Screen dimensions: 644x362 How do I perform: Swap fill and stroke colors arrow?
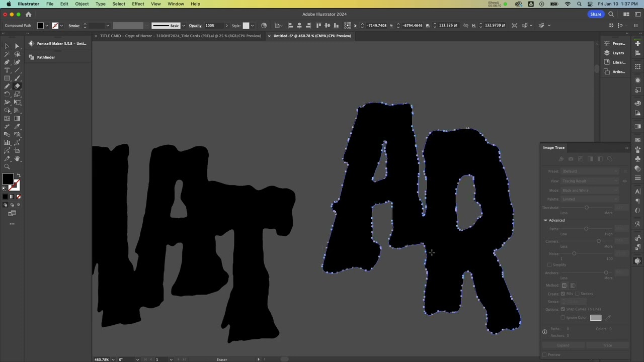coord(19,175)
